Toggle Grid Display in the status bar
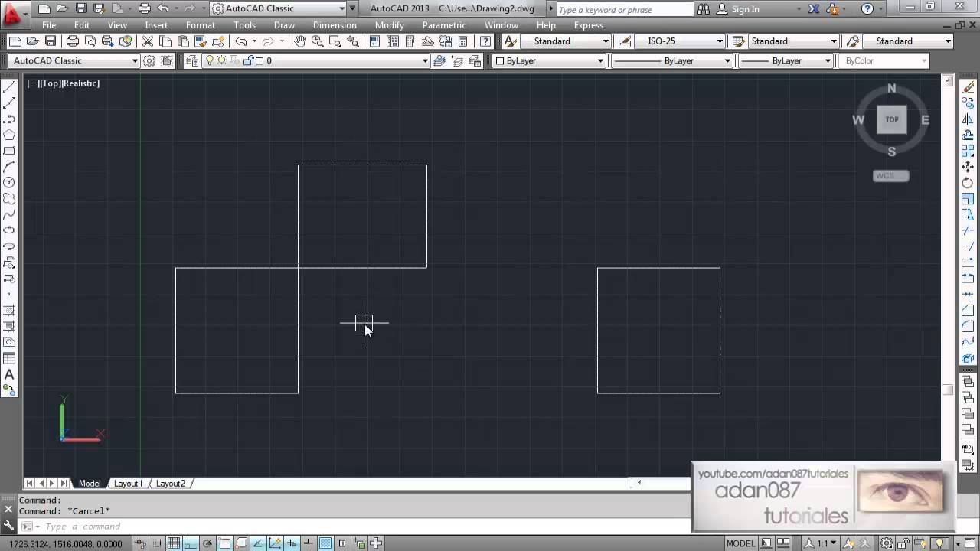The width and height of the screenshot is (980, 551). click(174, 543)
